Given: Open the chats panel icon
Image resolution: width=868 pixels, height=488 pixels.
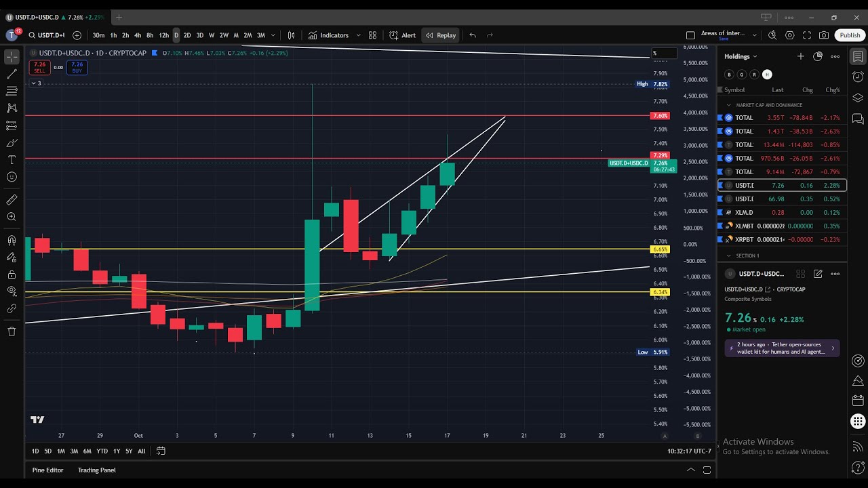Looking at the screenshot, I should [x=858, y=119].
